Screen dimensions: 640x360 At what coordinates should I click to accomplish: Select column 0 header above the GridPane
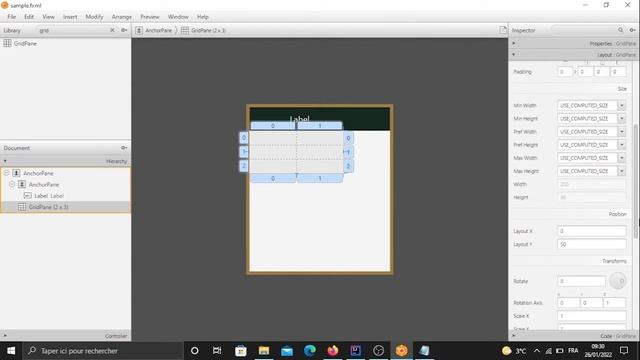[273, 126]
